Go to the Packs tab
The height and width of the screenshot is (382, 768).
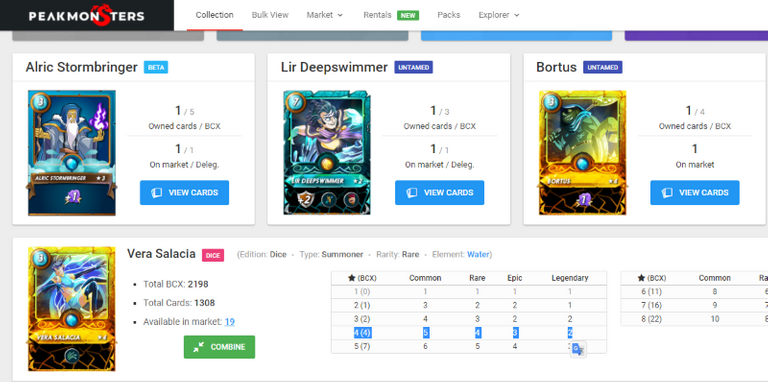448,15
